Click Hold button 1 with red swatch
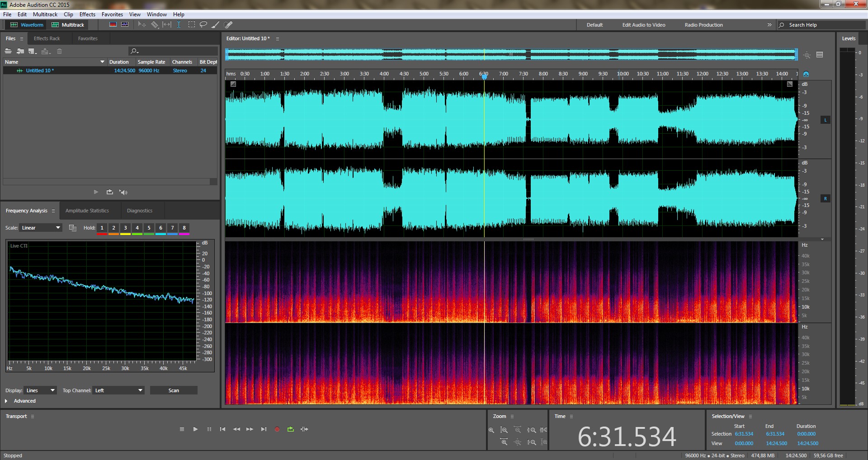This screenshot has height=460, width=868. click(x=102, y=228)
